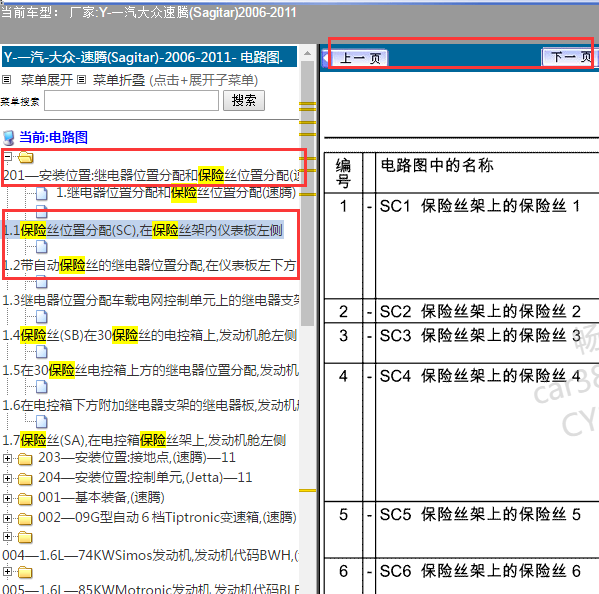Screen dimensions: 599x594
Task: Expand the 001—基本装备 folder
Action: pos(7,498)
